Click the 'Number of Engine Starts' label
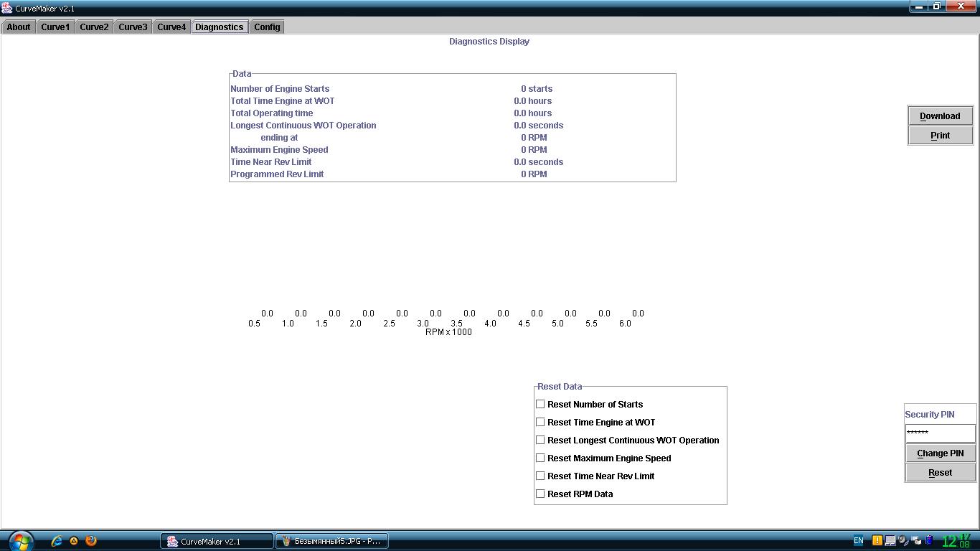The width and height of the screenshot is (980, 551). pos(280,89)
